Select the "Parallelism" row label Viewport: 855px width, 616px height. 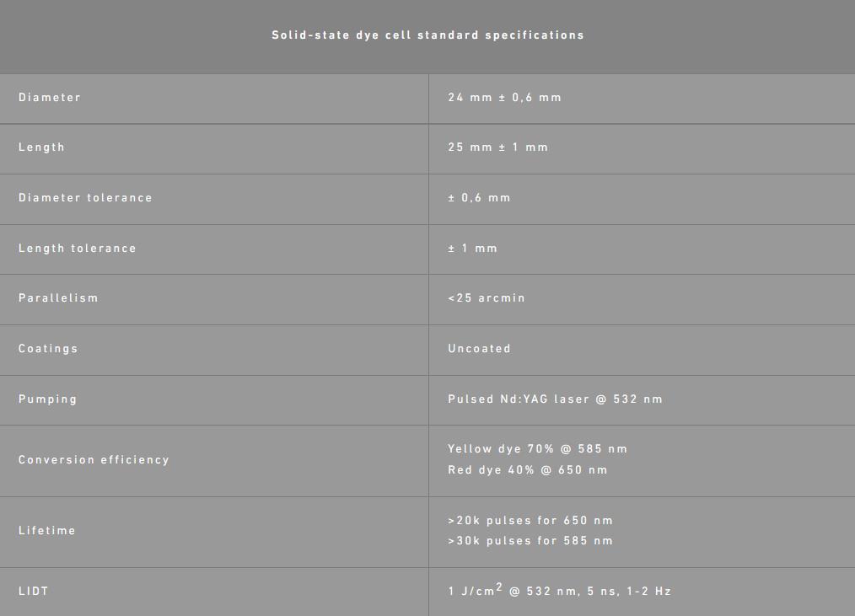pos(58,298)
